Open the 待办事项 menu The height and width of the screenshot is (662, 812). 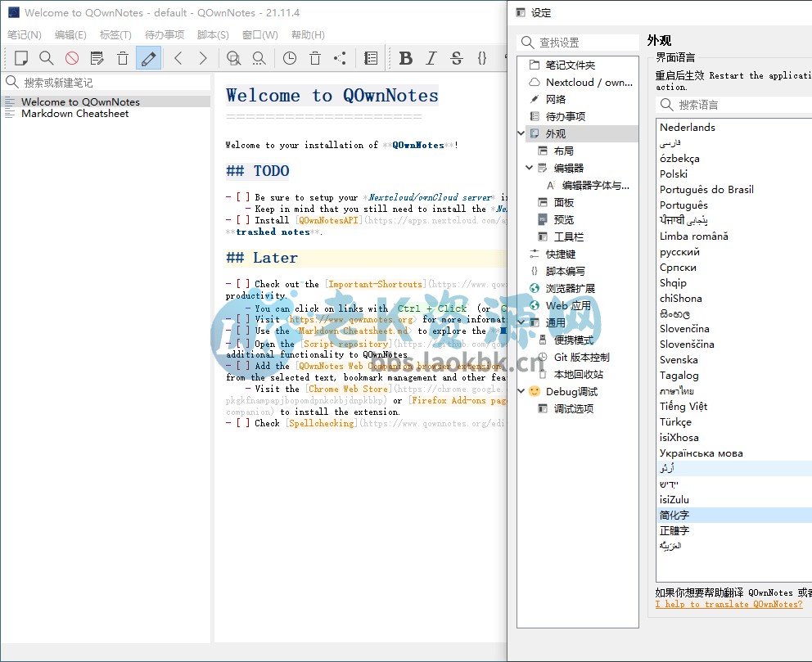click(165, 34)
